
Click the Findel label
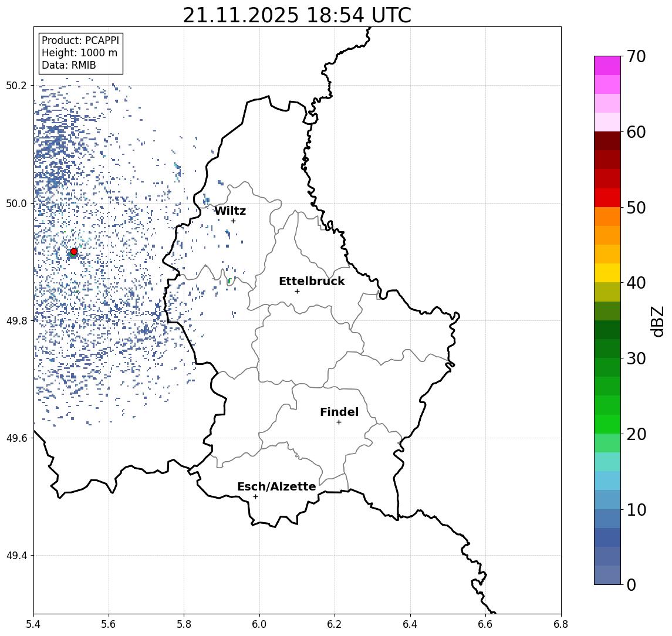coord(339,412)
